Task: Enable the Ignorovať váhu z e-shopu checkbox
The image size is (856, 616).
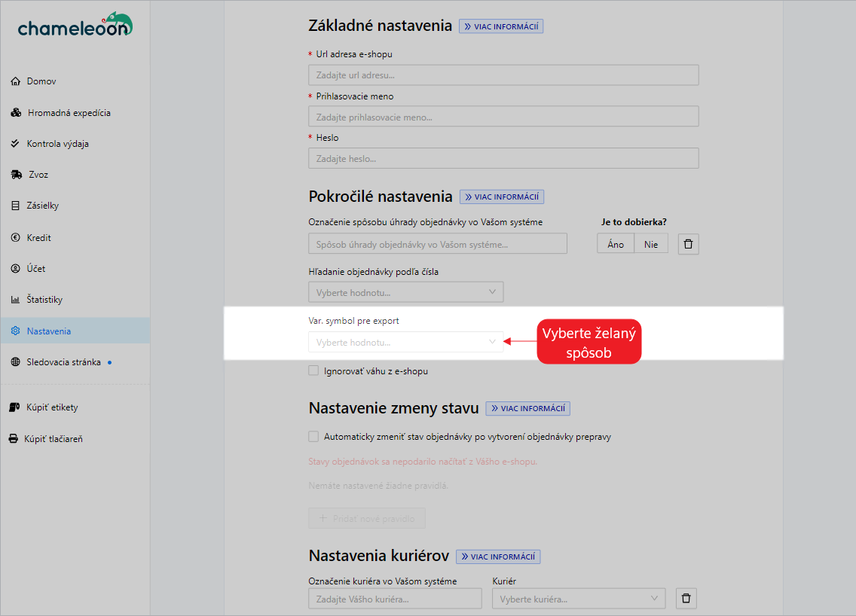Action: (313, 371)
